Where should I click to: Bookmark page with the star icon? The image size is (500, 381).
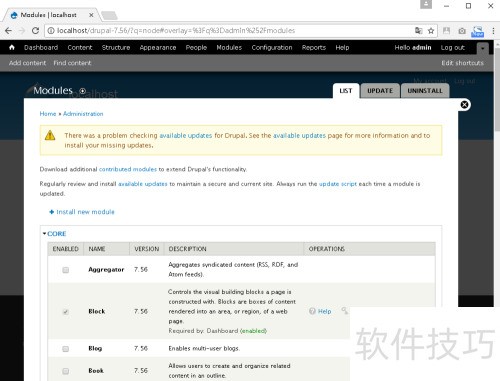[x=431, y=31]
